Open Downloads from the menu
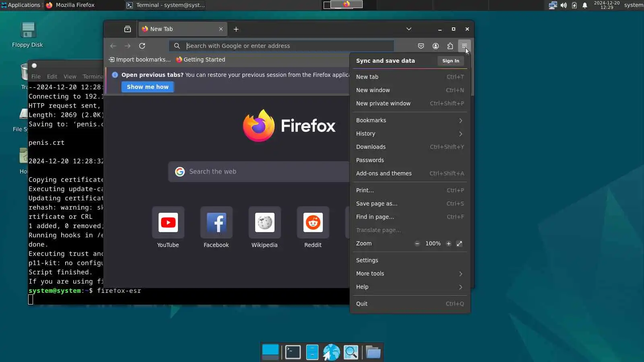Image resolution: width=644 pixels, height=362 pixels. [x=410, y=147]
